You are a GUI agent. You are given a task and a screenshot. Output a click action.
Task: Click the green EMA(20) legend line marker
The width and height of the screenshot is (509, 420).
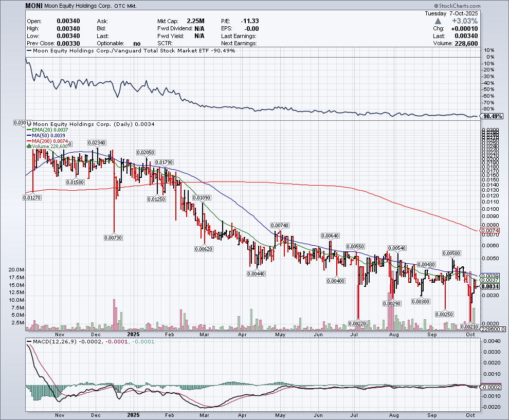[29, 130]
